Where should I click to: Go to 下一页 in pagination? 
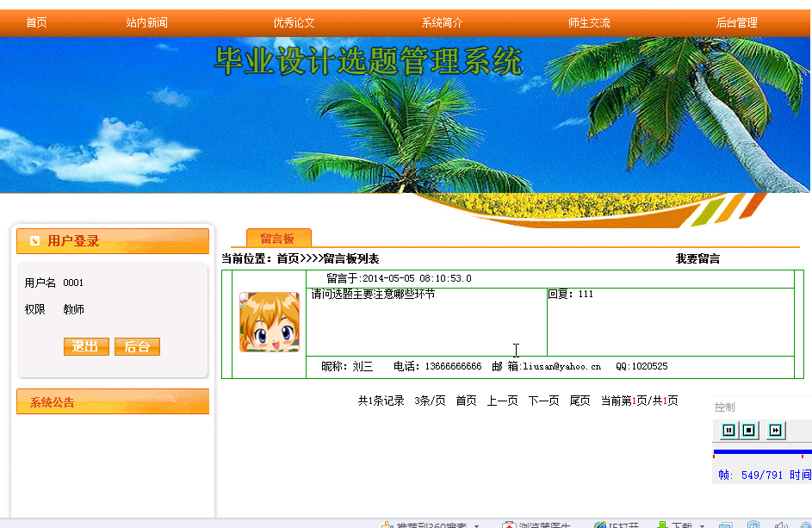point(543,401)
